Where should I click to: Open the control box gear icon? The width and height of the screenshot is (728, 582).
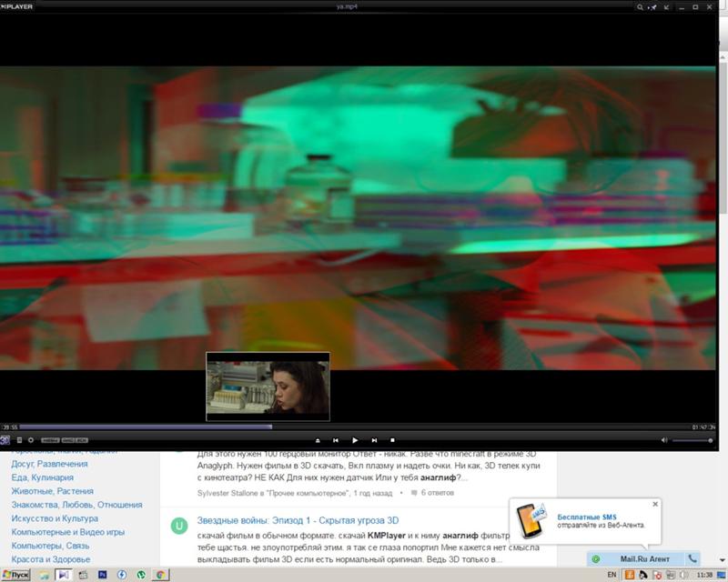click(x=31, y=440)
